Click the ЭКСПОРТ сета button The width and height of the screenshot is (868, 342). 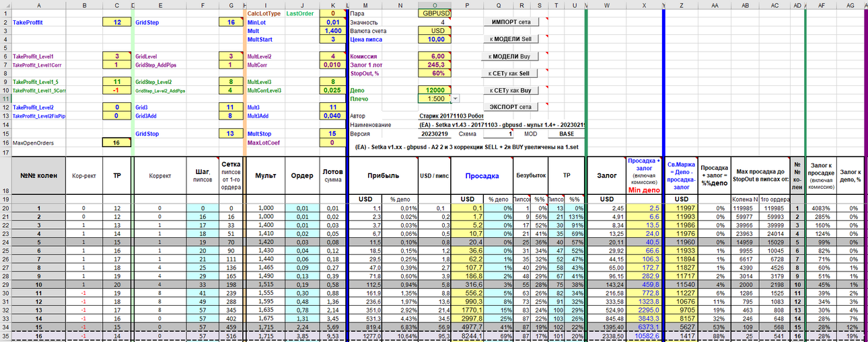tap(511, 107)
